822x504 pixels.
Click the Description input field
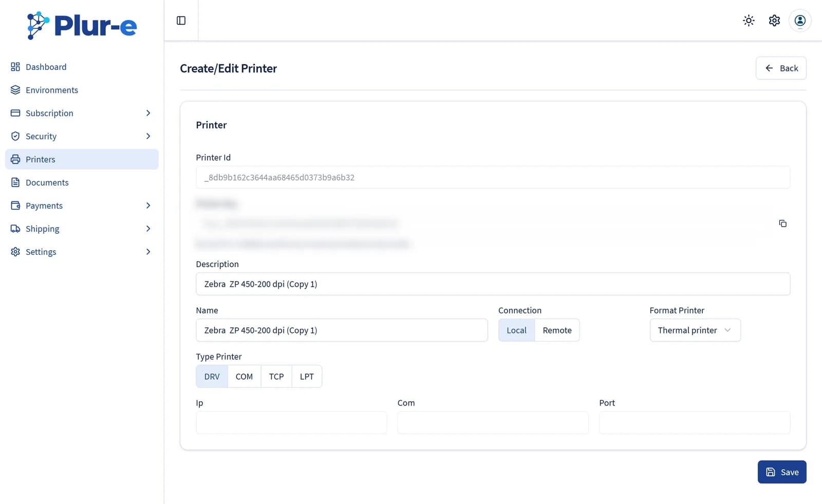493,284
